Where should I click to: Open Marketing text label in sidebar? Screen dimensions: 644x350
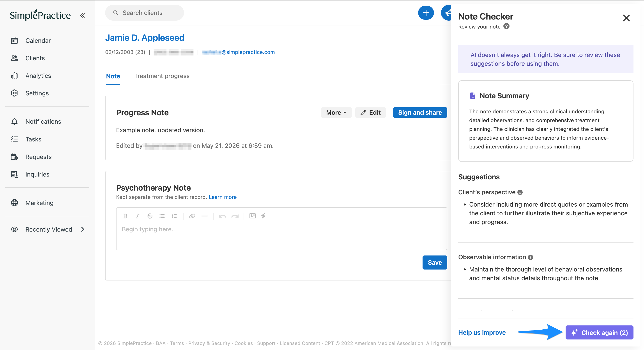pos(39,203)
